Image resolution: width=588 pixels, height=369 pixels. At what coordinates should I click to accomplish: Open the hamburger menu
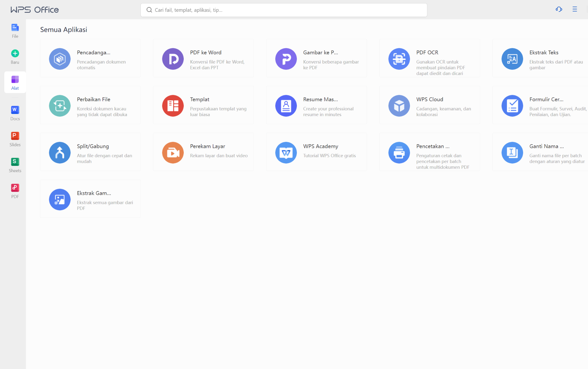pos(575,9)
